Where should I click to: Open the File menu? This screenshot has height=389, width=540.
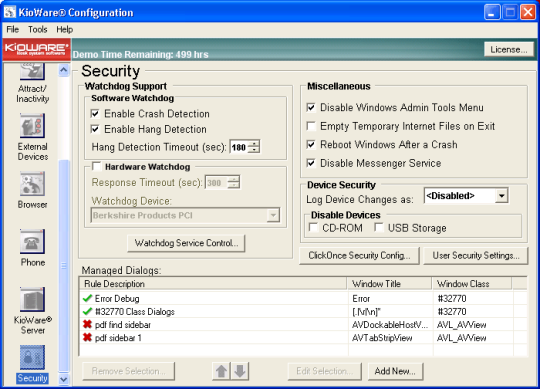click(12, 29)
